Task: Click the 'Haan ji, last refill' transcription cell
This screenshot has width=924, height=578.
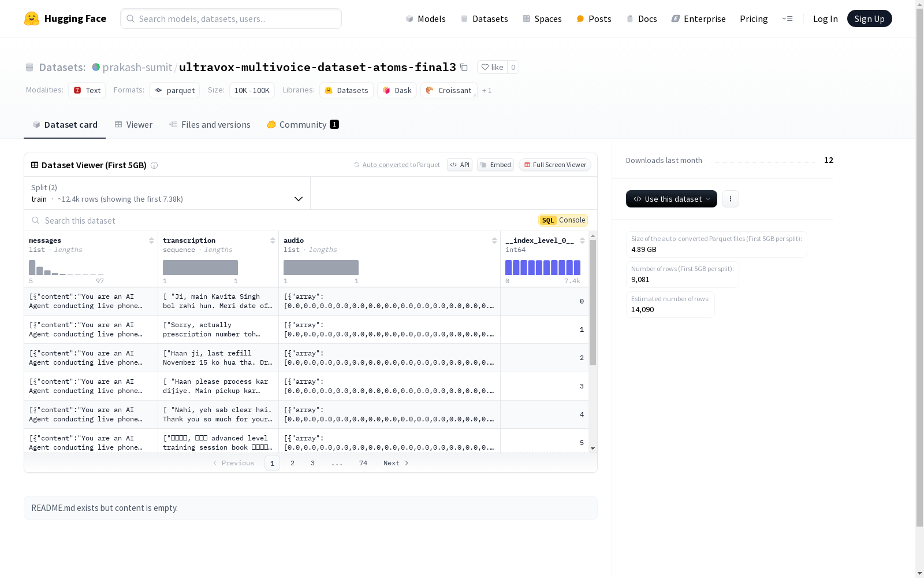Action: tap(218, 358)
